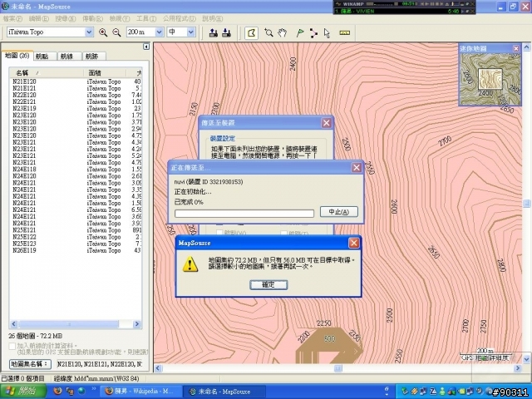This screenshot has height=399, width=532.
Task: Open the 搜尋 (Find) menu
Action: [x=66, y=18]
